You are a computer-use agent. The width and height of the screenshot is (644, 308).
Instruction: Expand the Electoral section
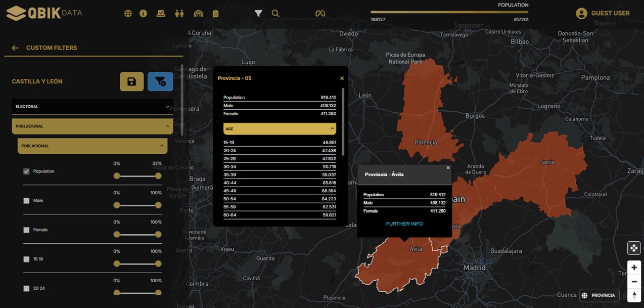pyautogui.click(x=93, y=107)
